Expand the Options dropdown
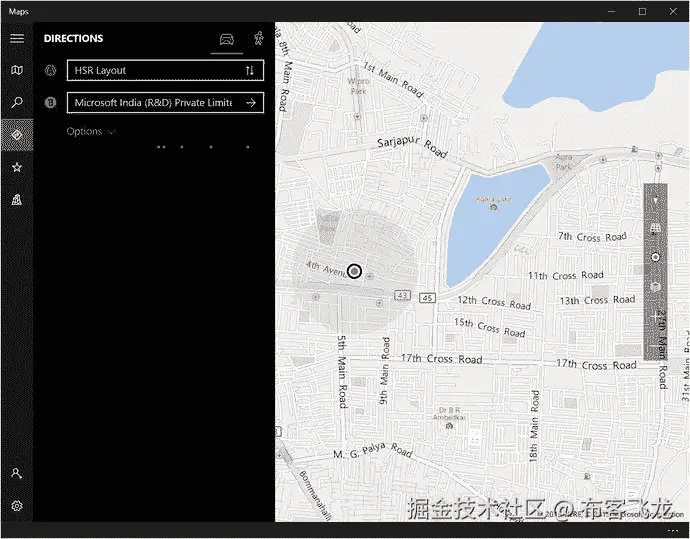Viewport: 690px width, 539px height. pos(92,132)
